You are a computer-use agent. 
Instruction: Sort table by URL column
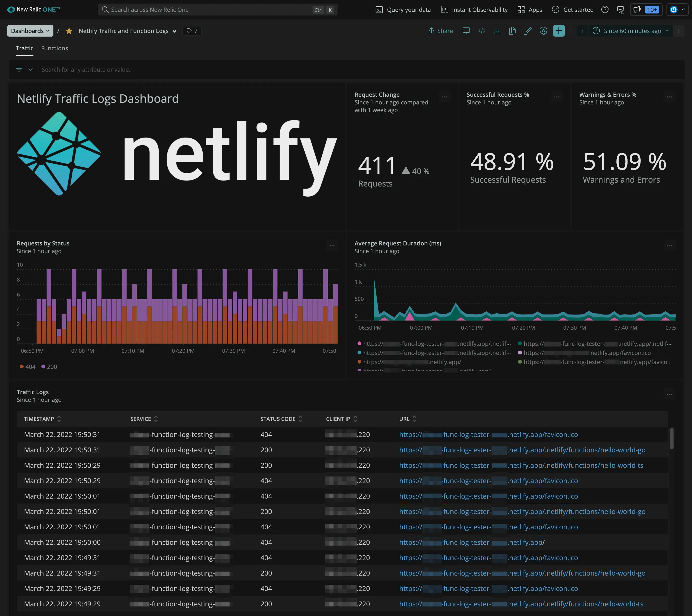(408, 419)
